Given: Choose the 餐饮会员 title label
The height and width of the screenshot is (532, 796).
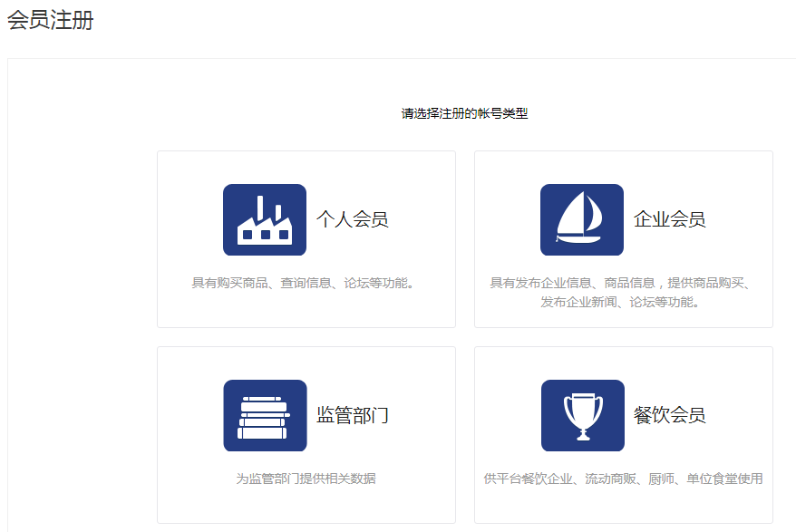Looking at the screenshot, I should pos(670,415).
